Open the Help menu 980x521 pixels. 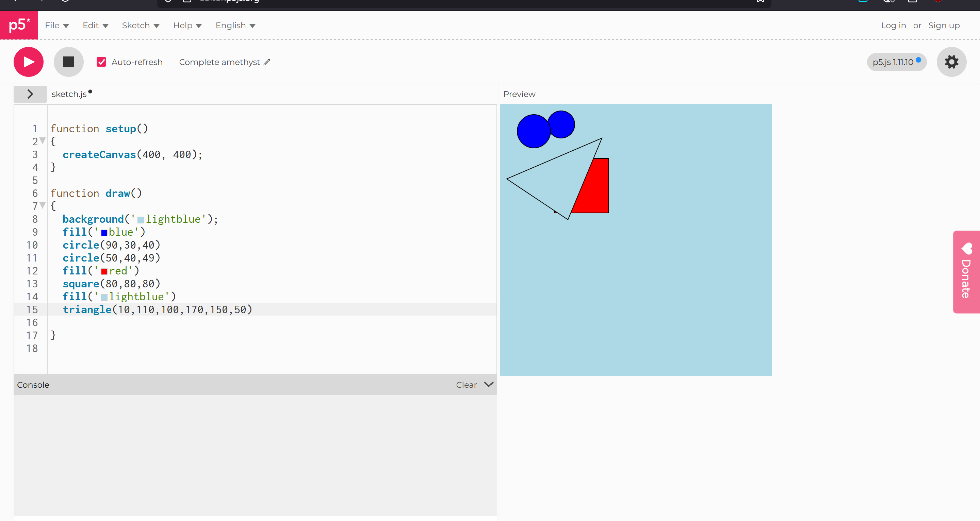[x=187, y=26]
